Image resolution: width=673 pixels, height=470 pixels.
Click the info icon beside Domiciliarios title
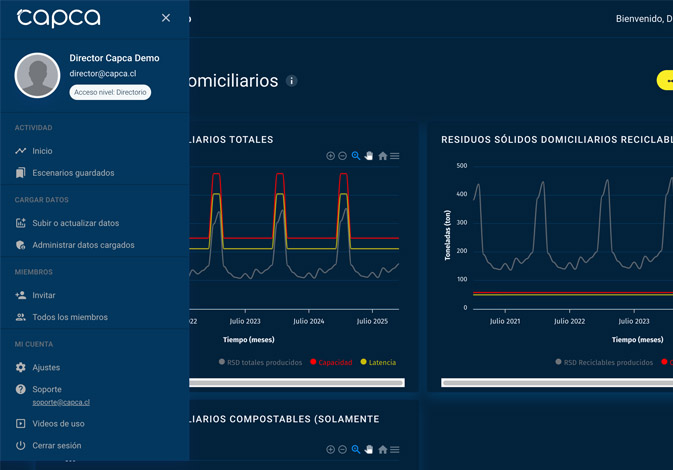tap(291, 81)
